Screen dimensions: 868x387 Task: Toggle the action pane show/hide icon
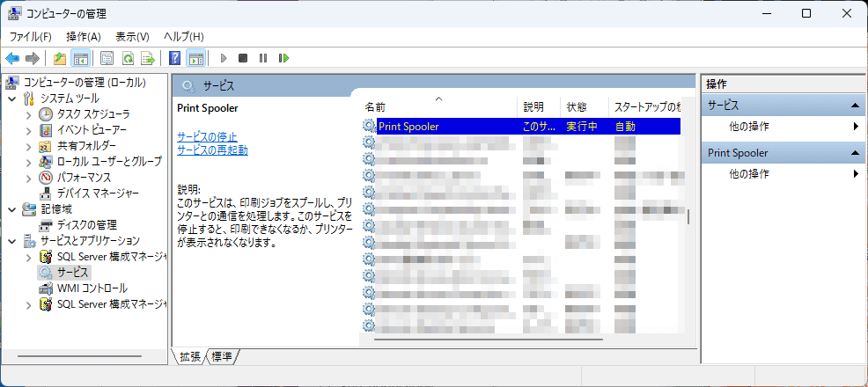point(195,58)
